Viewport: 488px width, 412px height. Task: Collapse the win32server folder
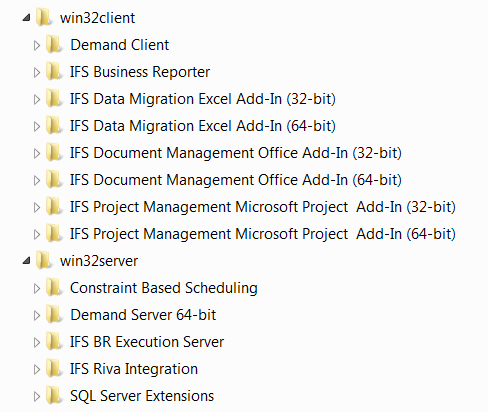[27, 261]
